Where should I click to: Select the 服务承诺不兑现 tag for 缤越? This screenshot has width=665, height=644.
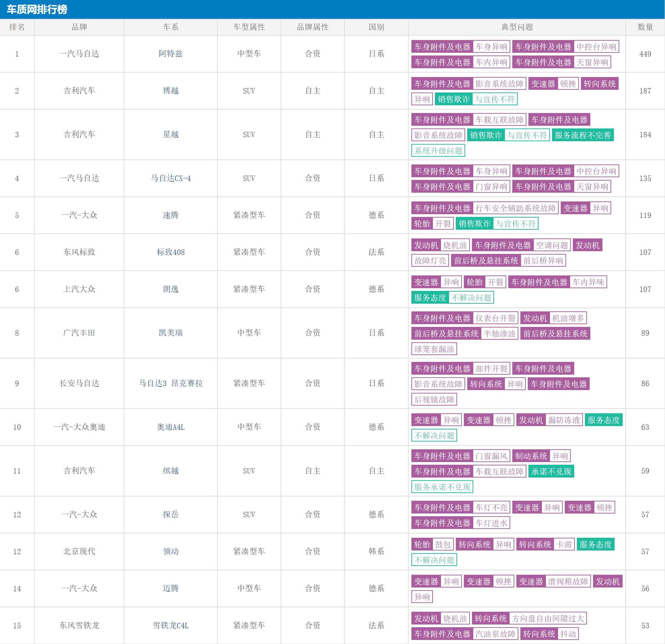point(442,487)
